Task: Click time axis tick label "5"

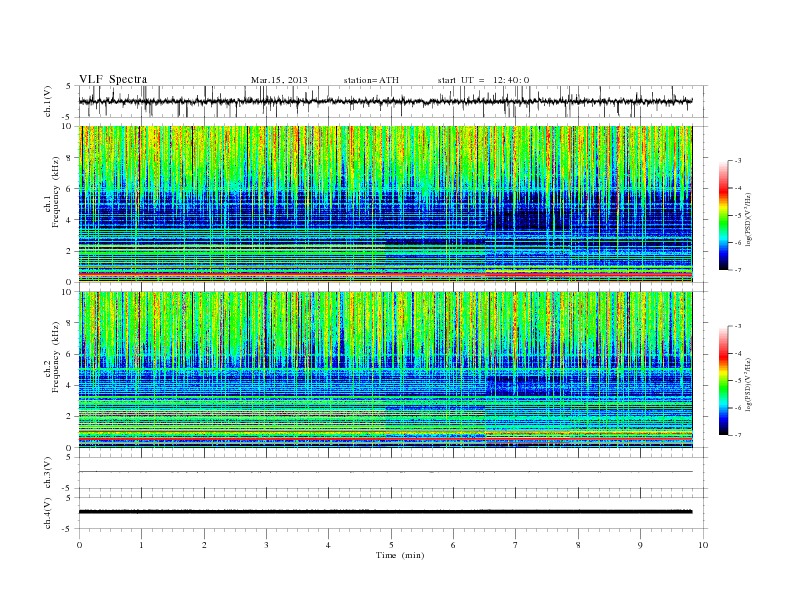Action: click(391, 545)
